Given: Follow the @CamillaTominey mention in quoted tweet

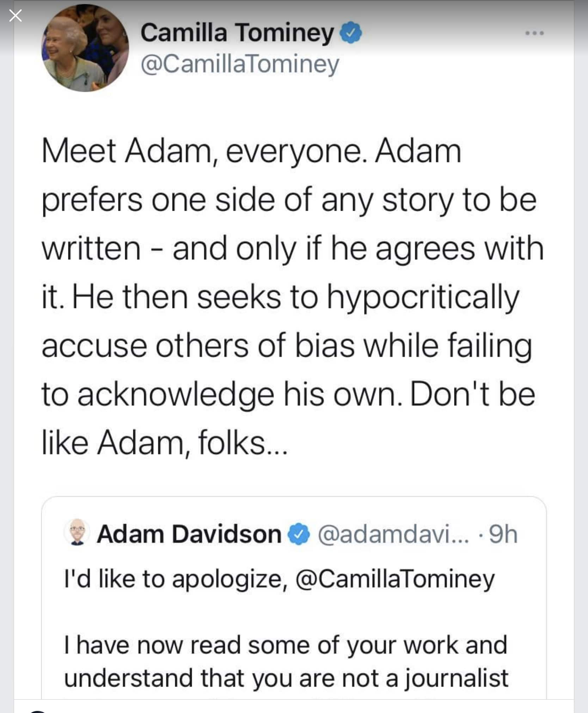Looking at the screenshot, I should [x=395, y=579].
